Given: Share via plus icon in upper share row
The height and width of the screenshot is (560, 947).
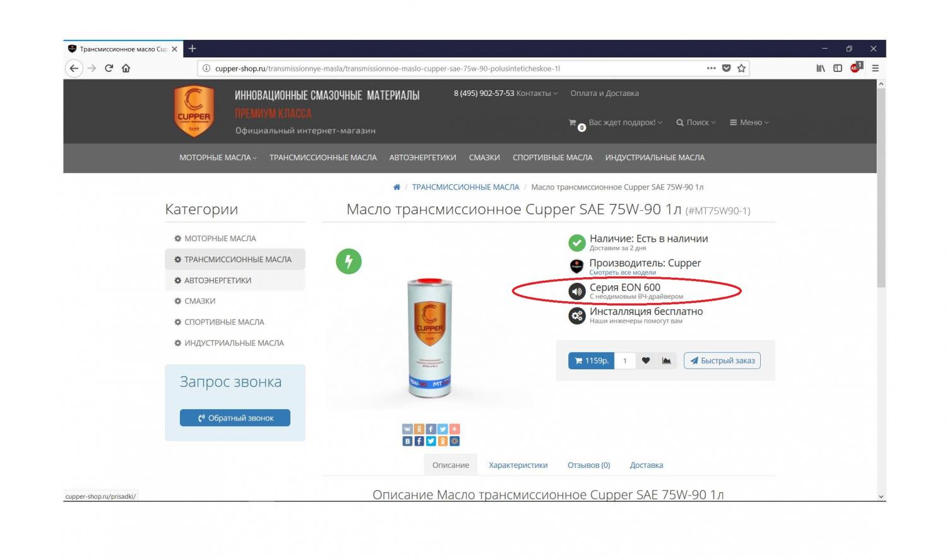Looking at the screenshot, I should pos(455,429).
